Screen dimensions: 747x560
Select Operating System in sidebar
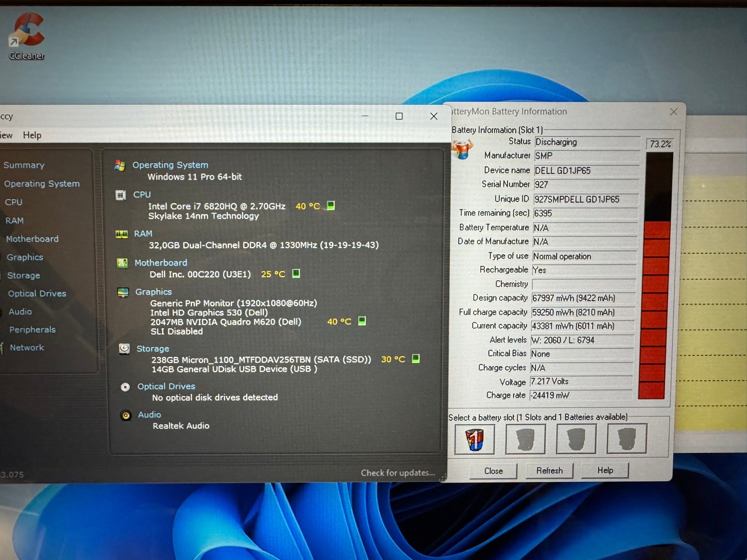tap(42, 184)
